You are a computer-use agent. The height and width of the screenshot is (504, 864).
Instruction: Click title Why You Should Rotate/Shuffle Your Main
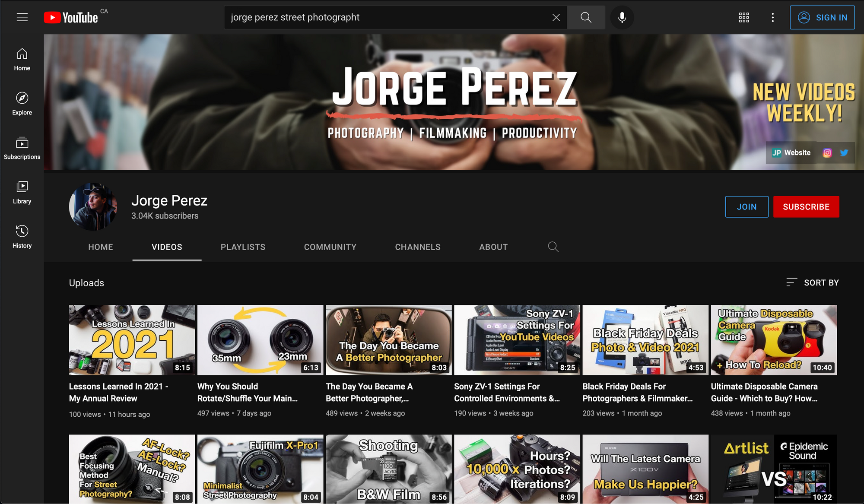(x=248, y=393)
